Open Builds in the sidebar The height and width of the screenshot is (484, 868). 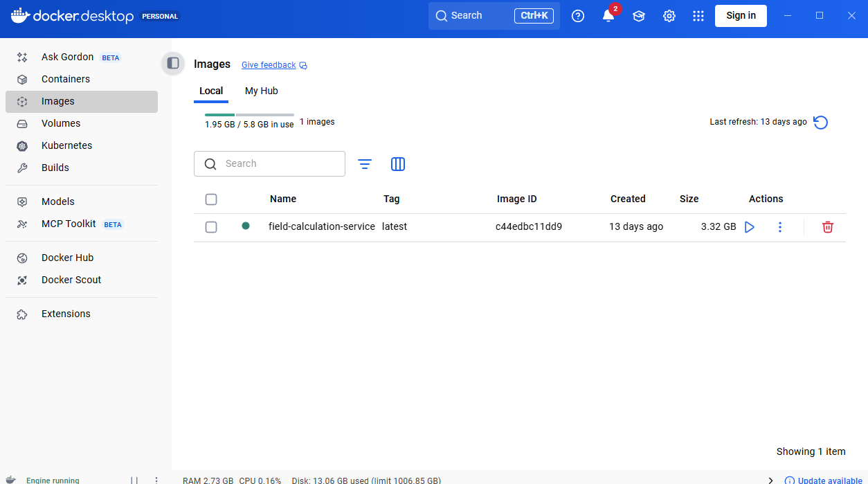coord(82,168)
